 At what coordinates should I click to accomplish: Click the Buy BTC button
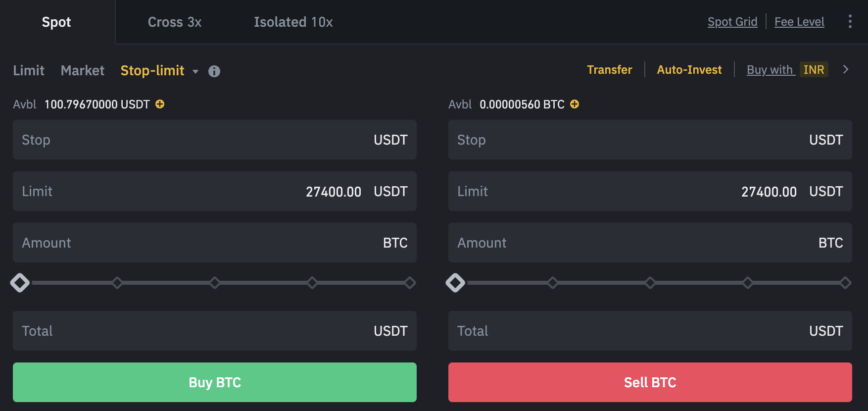pos(215,382)
